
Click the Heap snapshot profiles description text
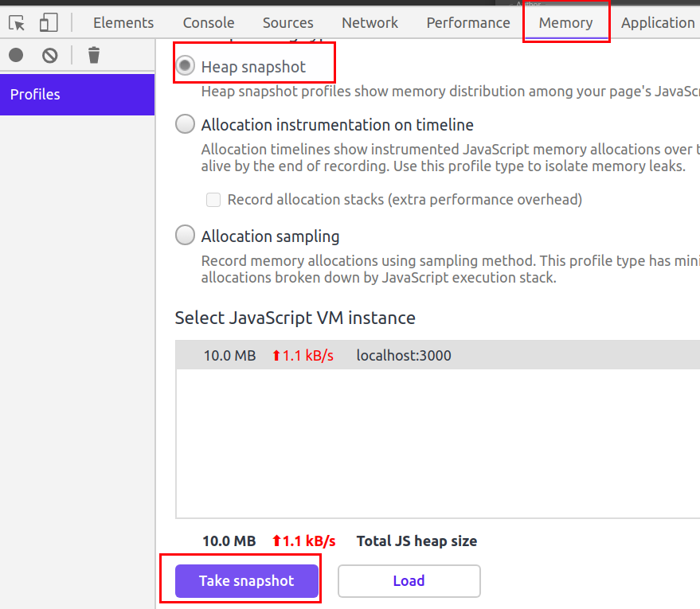point(451,92)
